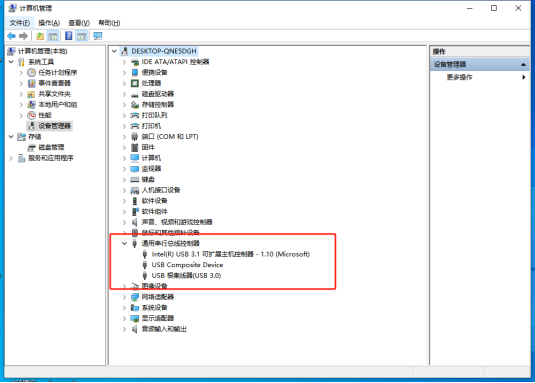The width and height of the screenshot is (535, 383).
Task: Click the 固件 firmware icon
Action: click(135, 147)
